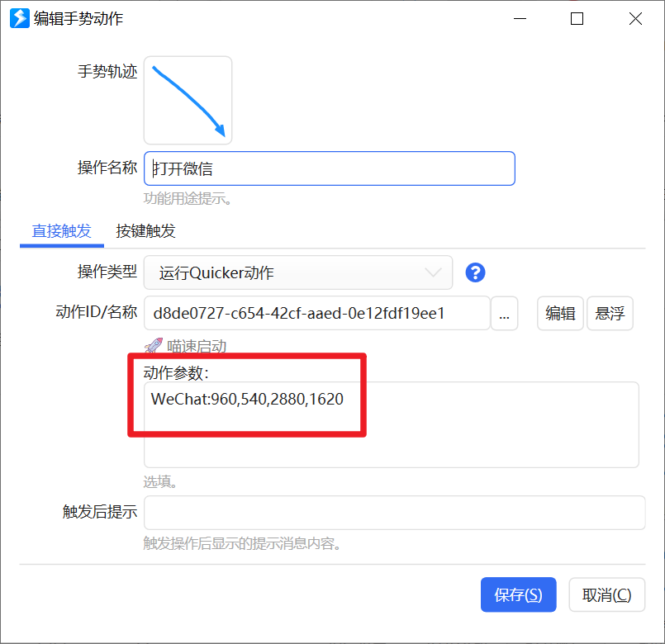
Task: Click the 悬浮 button
Action: [x=610, y=313]
